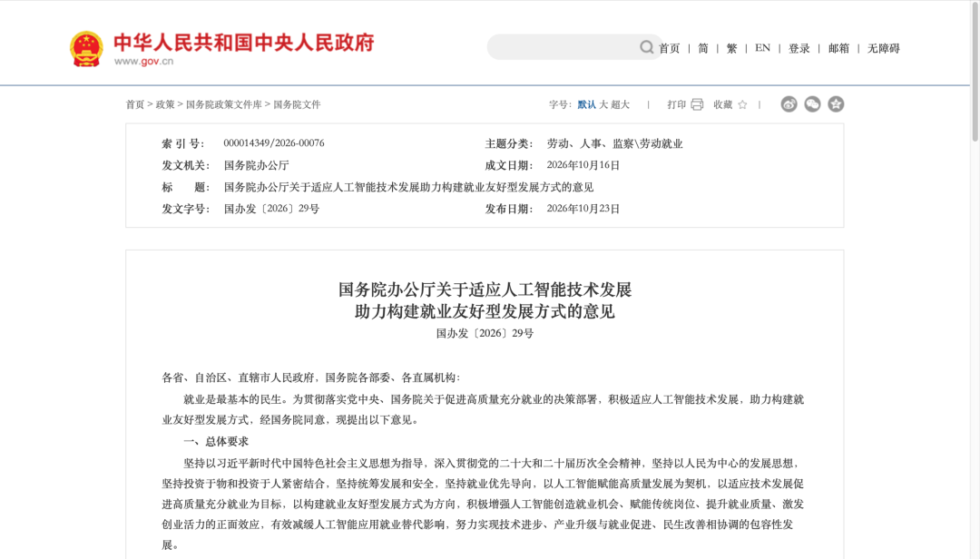Click the 发布日期 value 2026年10月23日
This screenshot has width=980, height=559.
pos(583,209)
